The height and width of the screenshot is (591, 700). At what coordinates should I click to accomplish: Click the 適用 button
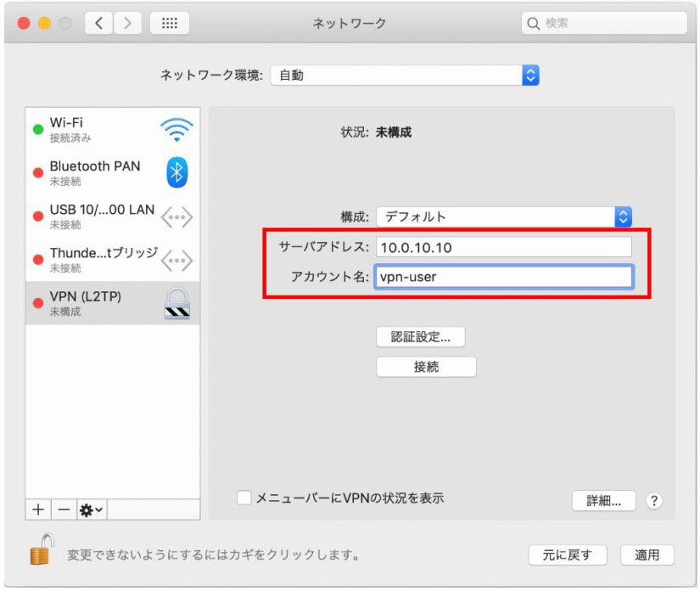[x=647, y=555]
